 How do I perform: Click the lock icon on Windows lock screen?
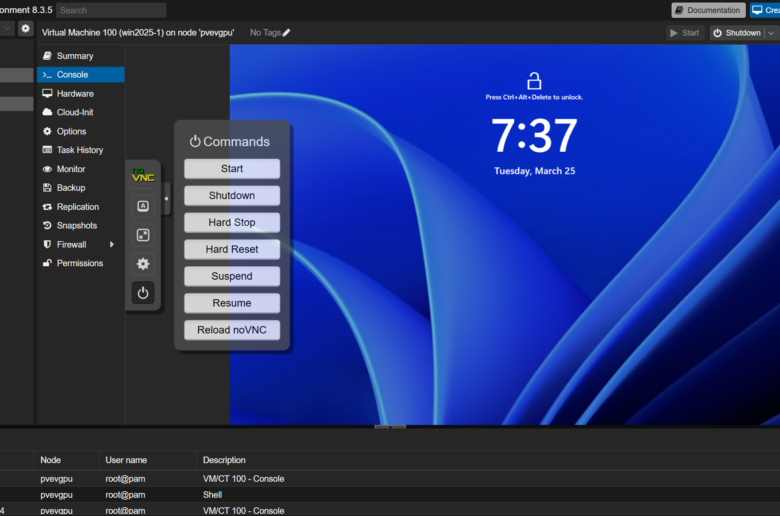tap(534, 81)
